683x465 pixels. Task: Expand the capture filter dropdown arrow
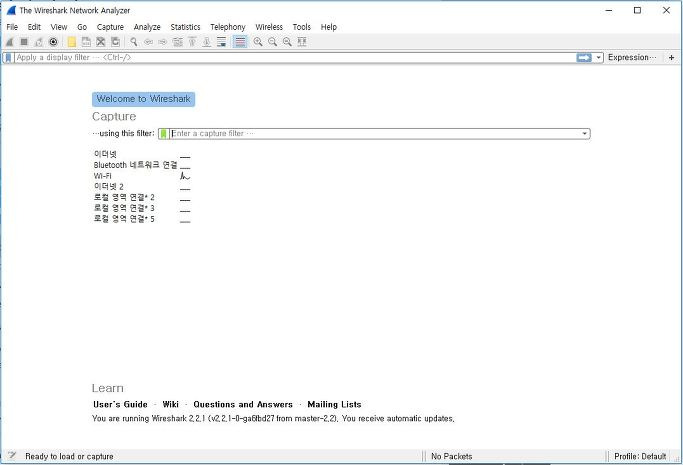(x=585, y=134)
